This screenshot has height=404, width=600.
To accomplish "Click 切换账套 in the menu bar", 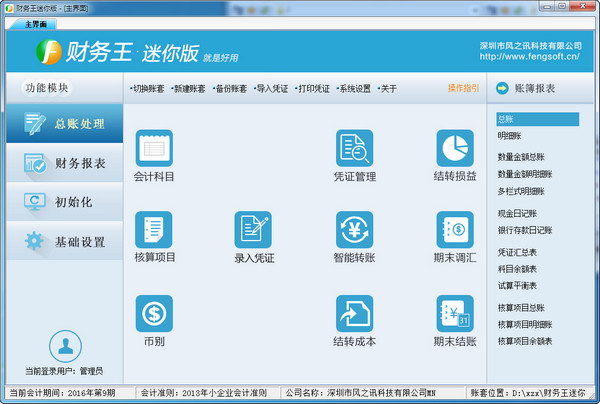I will coord(148,88).
